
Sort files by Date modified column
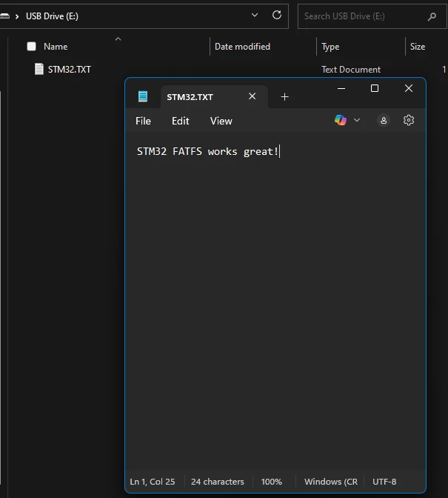(242, 47)
